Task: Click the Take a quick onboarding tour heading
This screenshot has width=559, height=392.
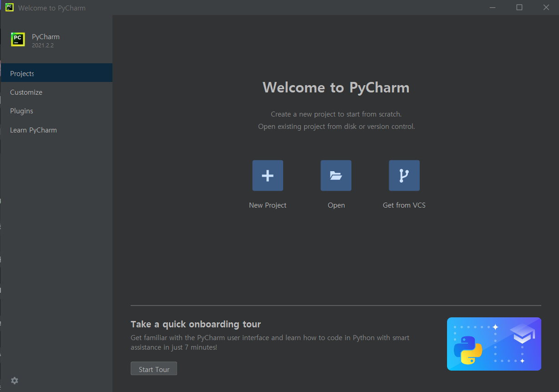Action: point(196,324)
